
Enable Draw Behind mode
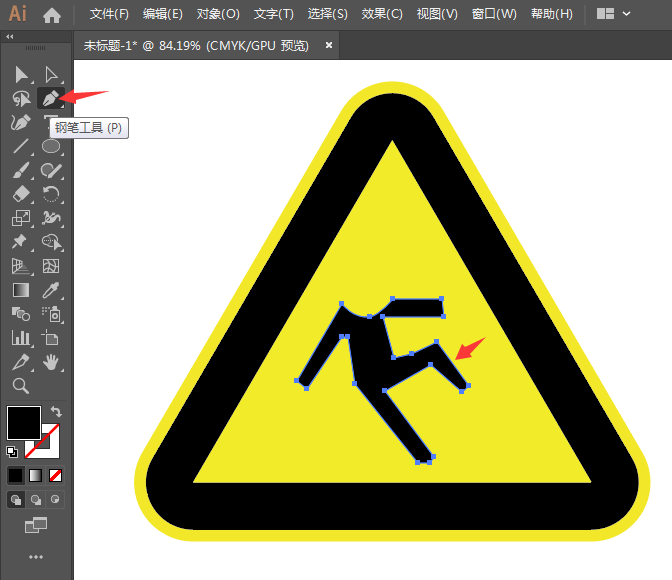(36, 499)
